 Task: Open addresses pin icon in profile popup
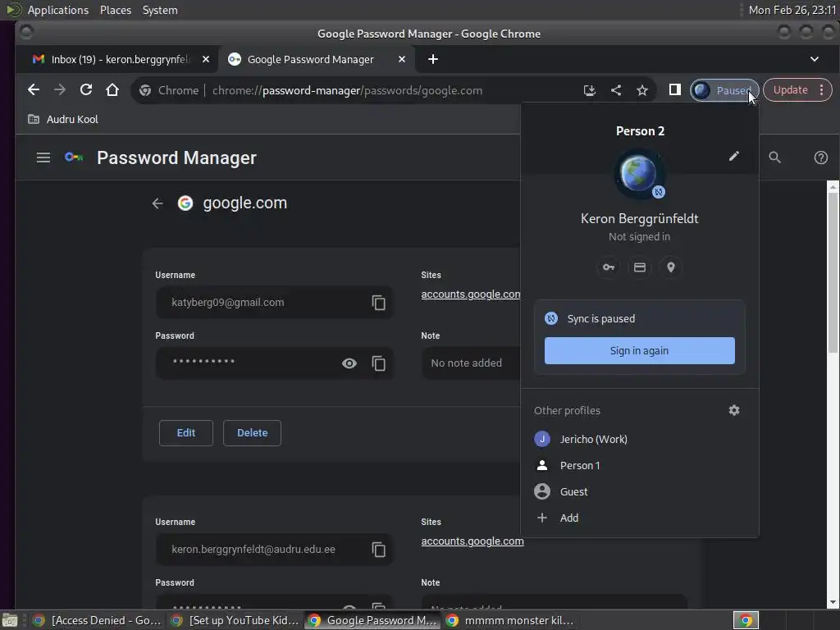point(671,267)
